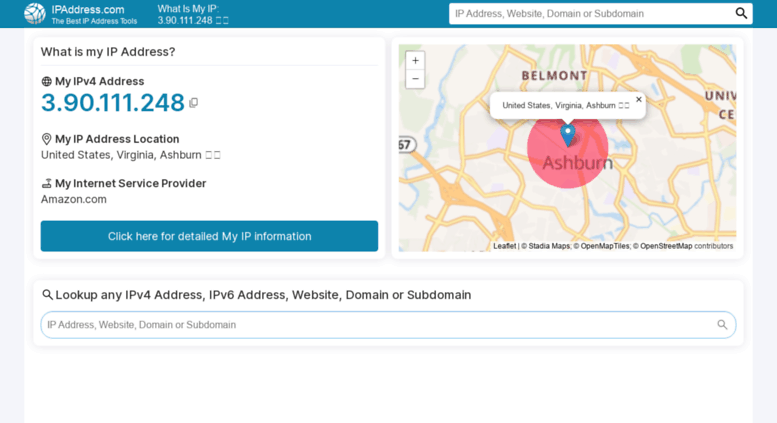This screenshot has height=423, width=777.
Task: Click the location pin icon beside My IP Address Location
Action: pos(47,139)
